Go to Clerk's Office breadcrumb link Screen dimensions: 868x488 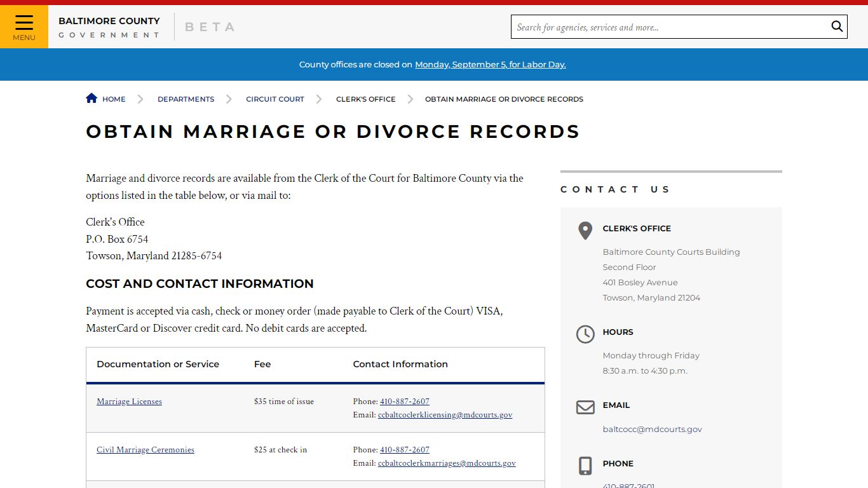click(x=366, y=99)
